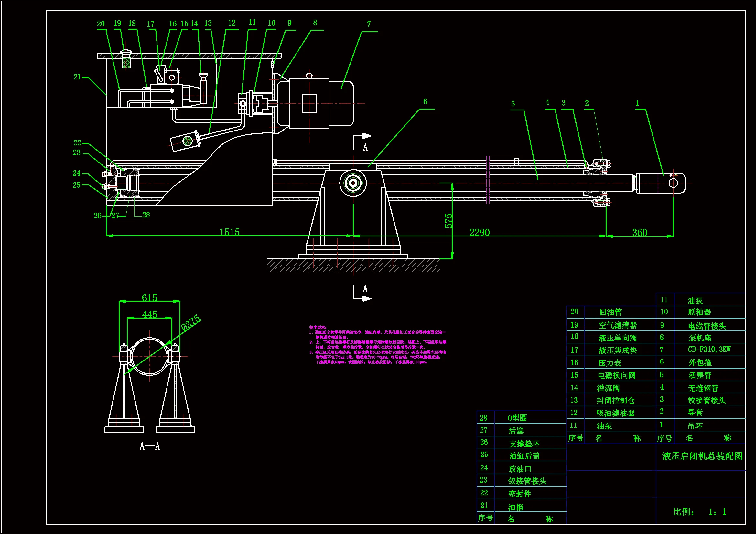Click the title 液压启闭机总装配图 in title block
Image resolution: width=756 pixels, height=534 pixels.
coord(702,456)
